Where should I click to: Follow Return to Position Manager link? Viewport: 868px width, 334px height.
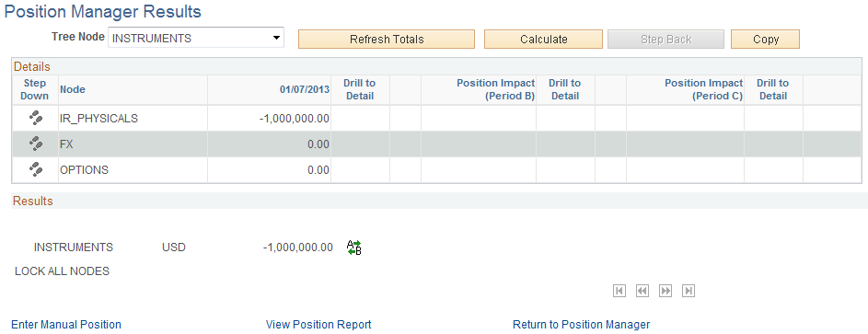581,325
